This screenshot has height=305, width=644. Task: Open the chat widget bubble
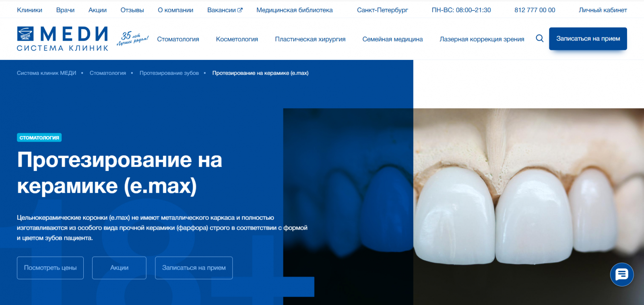click(x=622, y=274)
